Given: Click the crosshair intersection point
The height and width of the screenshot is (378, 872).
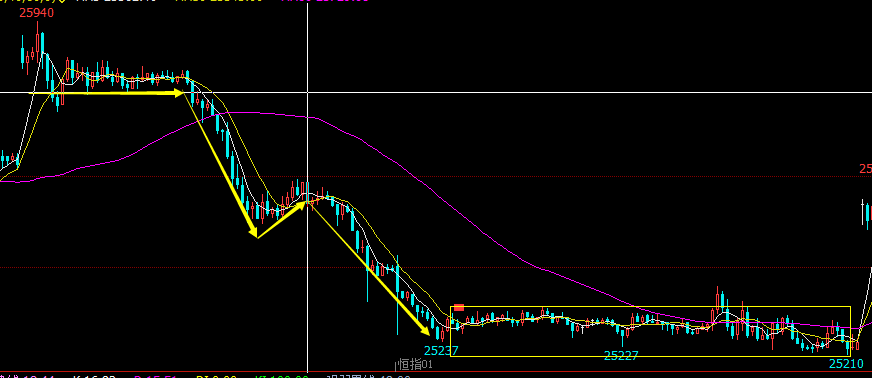Looking at the screenshot, I should (308, 92).
